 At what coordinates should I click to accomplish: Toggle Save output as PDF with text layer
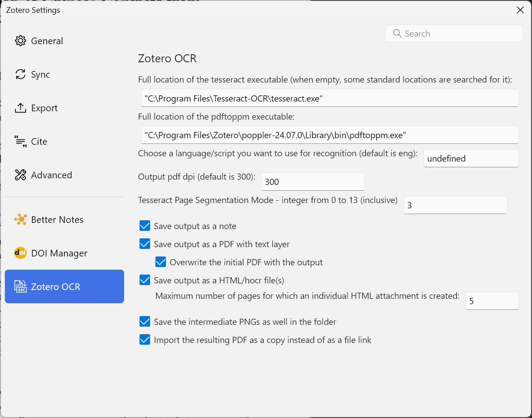(x=145, y=244)
